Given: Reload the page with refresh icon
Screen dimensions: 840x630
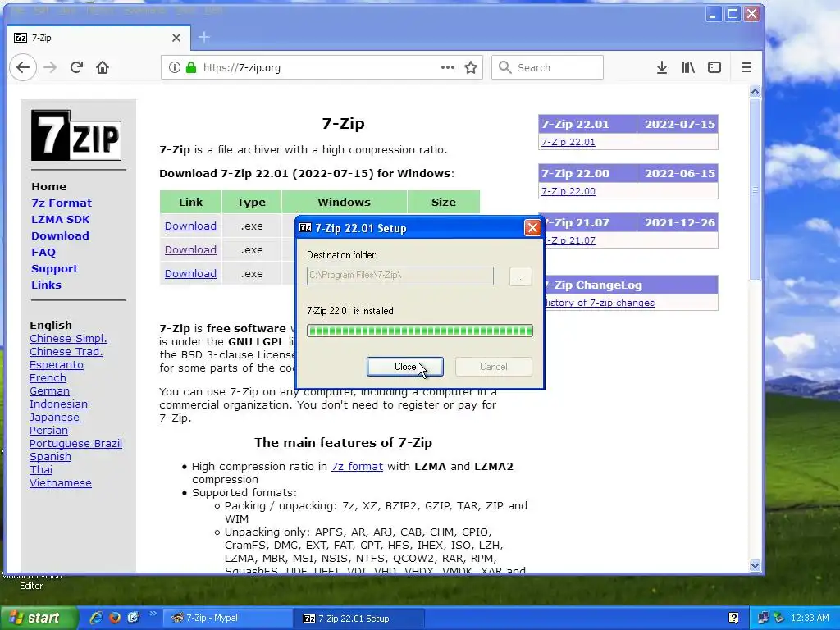Looking at the screenshot, I should tap(76, 67).
